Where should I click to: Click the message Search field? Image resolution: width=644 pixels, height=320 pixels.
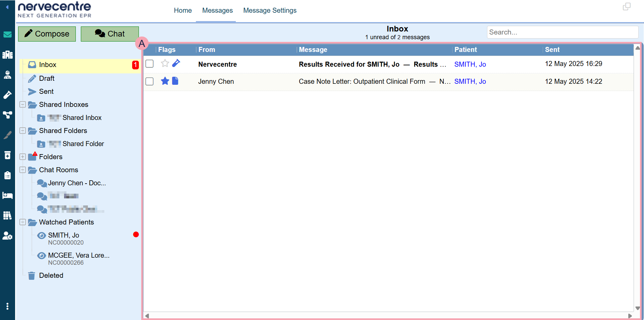click(x=562, y=32)
